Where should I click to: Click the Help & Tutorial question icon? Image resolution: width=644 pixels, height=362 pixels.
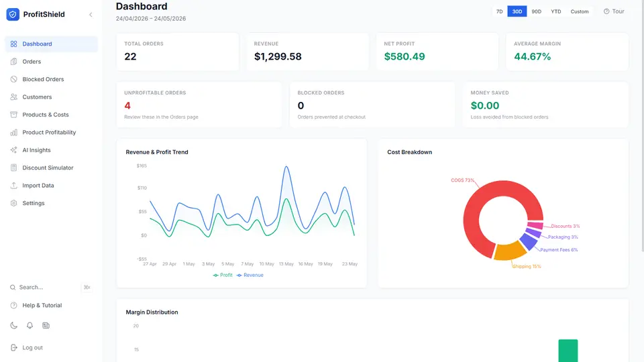[x=13, y=306]
